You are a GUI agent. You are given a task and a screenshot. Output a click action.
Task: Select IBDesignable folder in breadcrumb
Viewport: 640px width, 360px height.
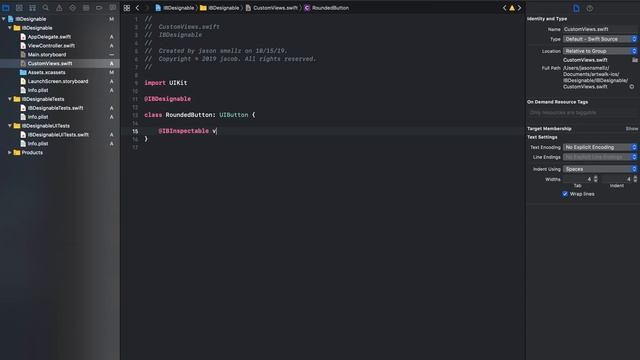coord(220,8)
